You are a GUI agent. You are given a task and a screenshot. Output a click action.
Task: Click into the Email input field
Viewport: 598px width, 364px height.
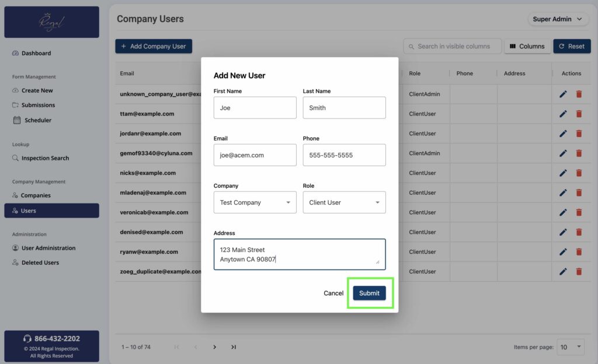pos(255,155)
